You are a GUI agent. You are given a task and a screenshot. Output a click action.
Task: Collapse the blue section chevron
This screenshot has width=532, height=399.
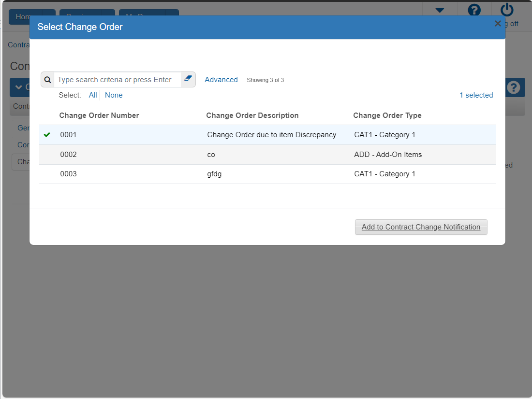(19, 87)
